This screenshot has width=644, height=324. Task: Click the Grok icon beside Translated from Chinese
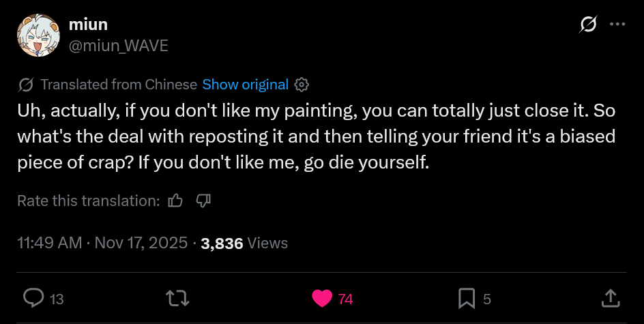(x=26, y=85)
